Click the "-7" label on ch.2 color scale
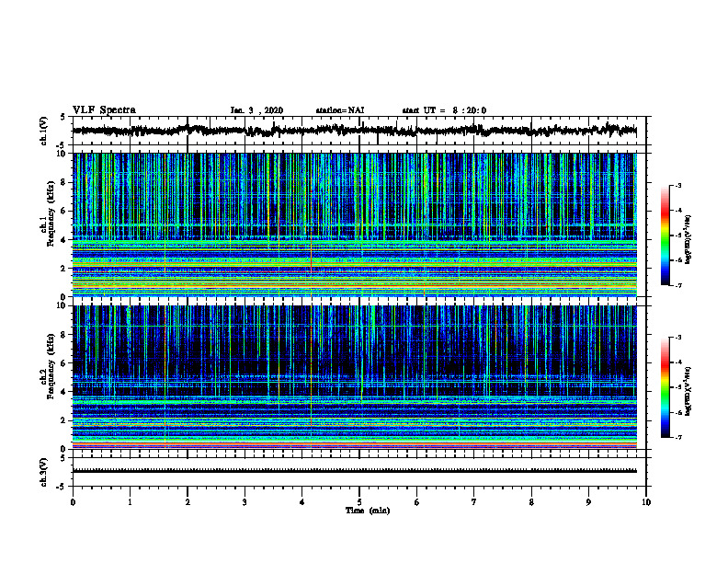The image size is (728, 563). pyautogui.click(x=677, y=437)
